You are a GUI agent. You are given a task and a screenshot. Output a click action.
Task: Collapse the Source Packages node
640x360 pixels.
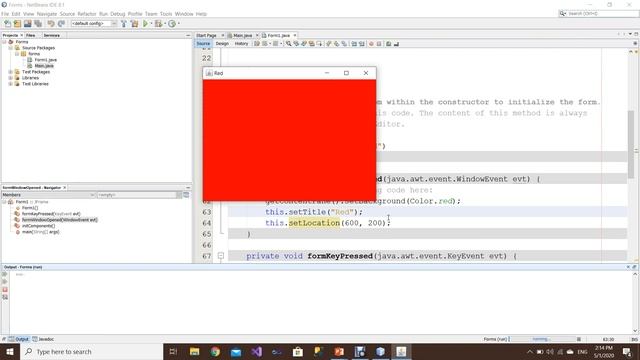pyautogui.click(x=11, y=48)
